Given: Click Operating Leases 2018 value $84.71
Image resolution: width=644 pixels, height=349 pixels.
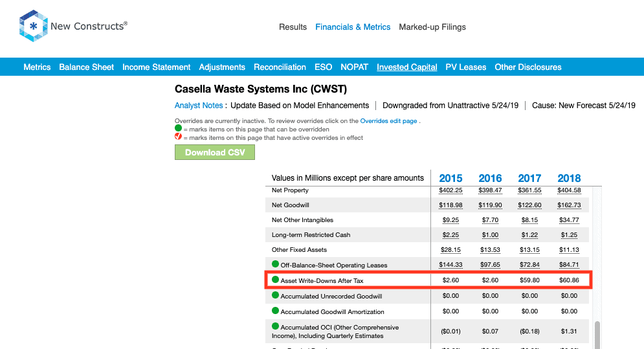Looking at the screenshot, I should pos(569,265).
